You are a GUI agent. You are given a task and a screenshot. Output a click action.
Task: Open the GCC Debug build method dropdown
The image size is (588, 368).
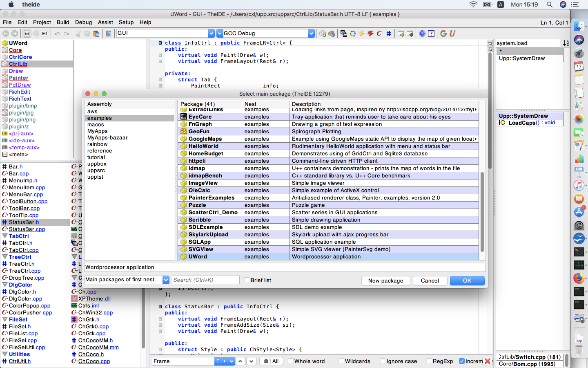tap(311, 34)
